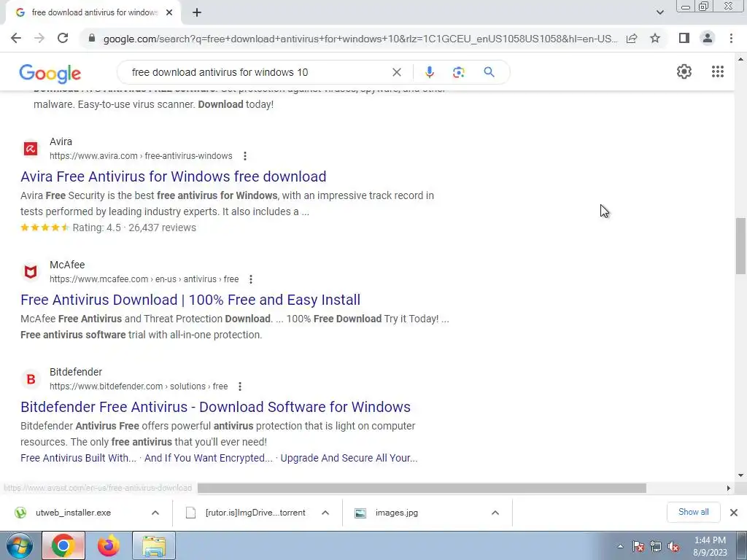Click the McAfee shield favicon

point(31,272)
